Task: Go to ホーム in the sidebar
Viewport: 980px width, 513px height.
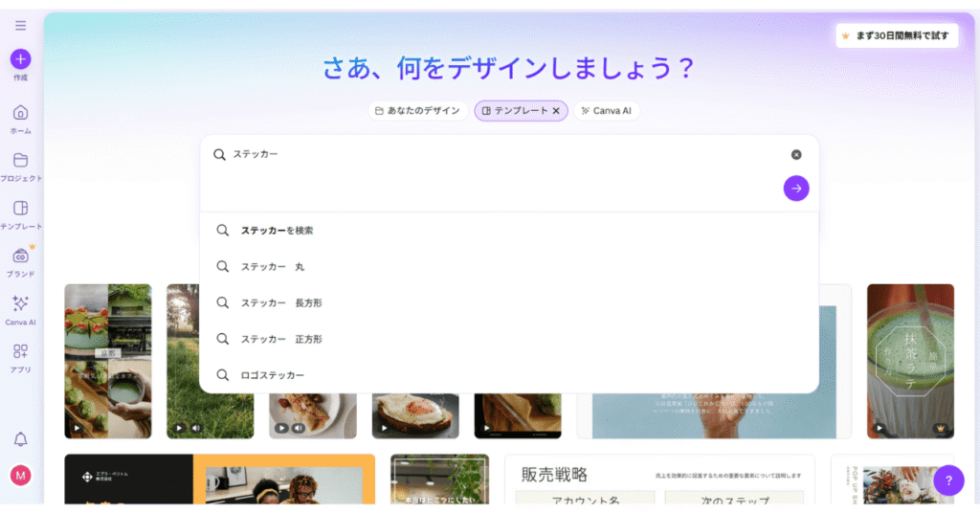Action: pyautogui.click(x=21, y=120)
